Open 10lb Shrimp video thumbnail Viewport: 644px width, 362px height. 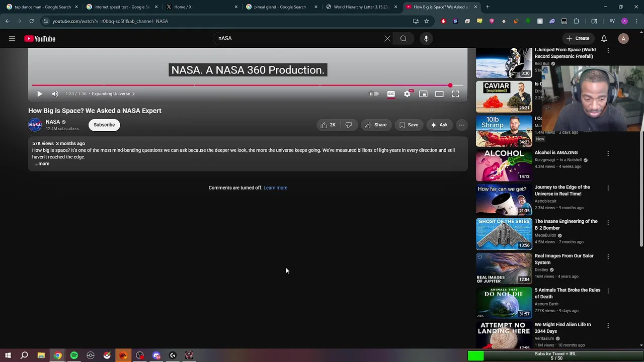[504, 131]
